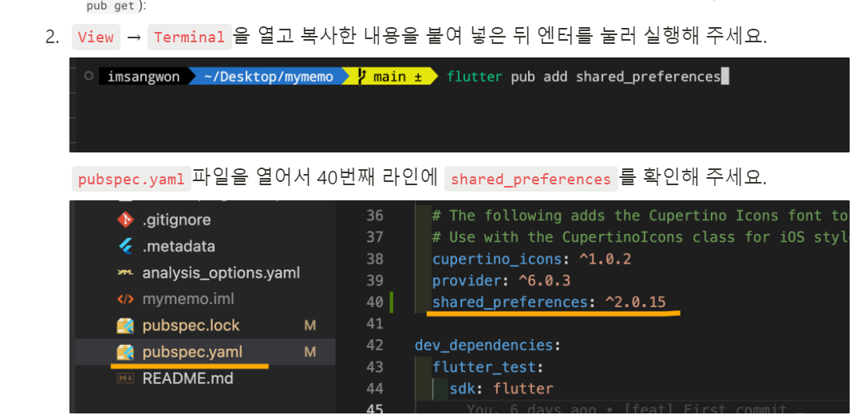This screenshot has height=419, width=868.
Task: Click the Cupertino Icons comment on line 36
Action: coord(640,215)
